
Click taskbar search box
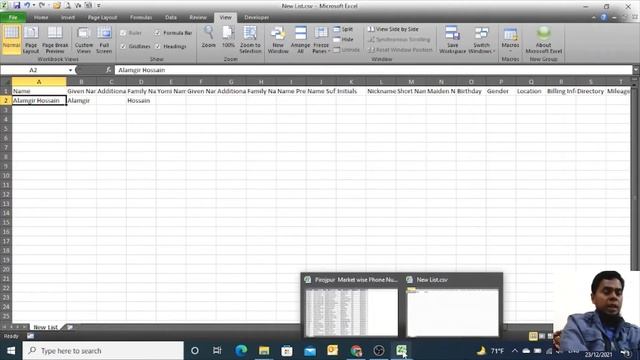tap(104, 350)
